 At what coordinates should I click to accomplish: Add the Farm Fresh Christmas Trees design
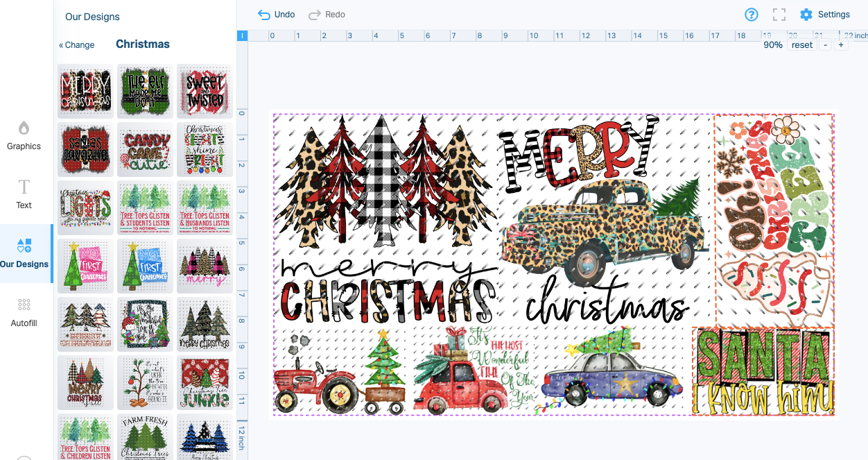(145, 436)
